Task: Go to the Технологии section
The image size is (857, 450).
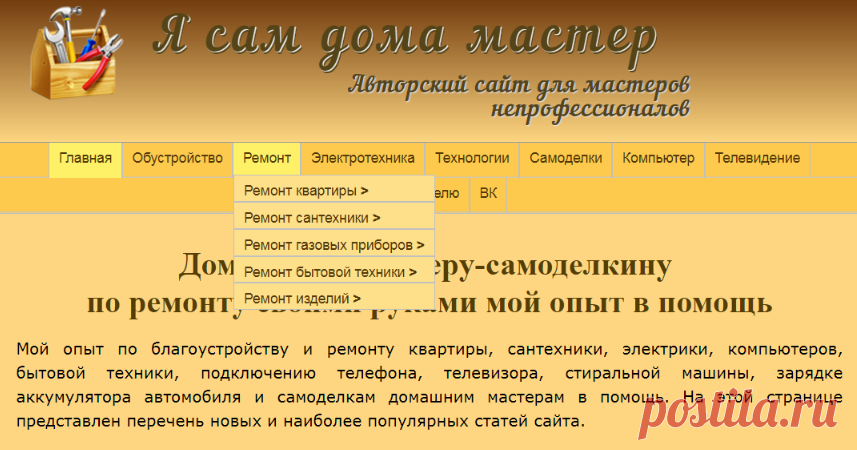Action: 471,159
